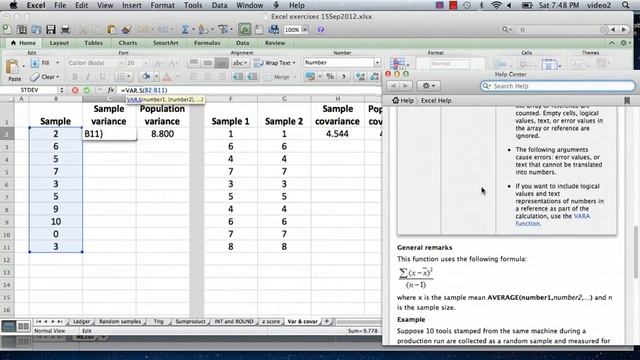Click the bookmark icon in Help Center
The height and width of the screenshot is (360, 640).
pos(627,100)
